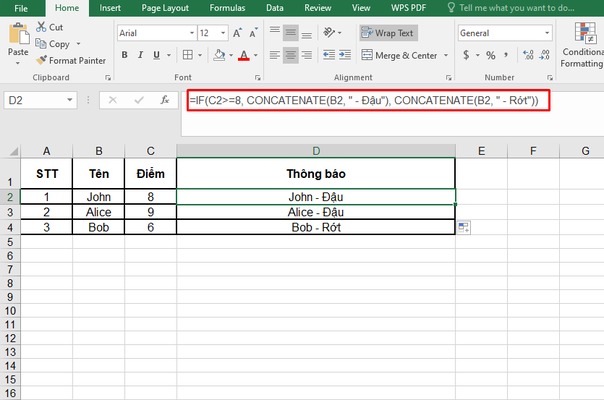Click the Copy icon
Image resolution: width=604 pixels, height=400 pixels.
click(41, 44)
